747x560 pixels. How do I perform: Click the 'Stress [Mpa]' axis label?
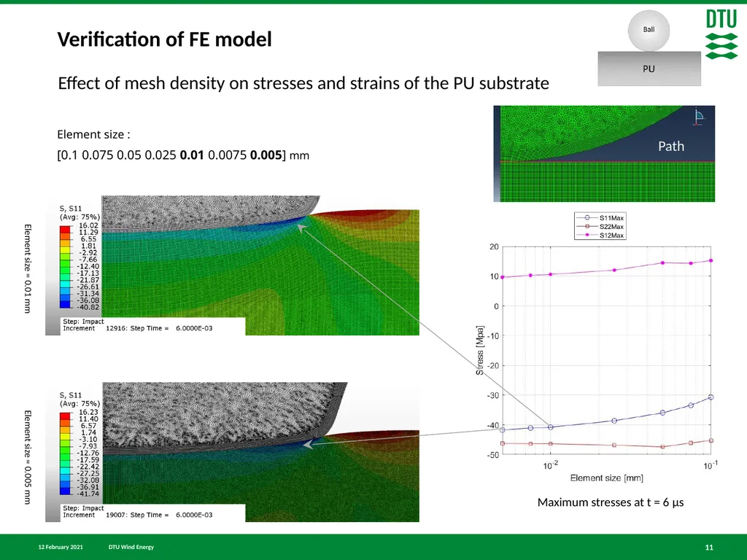pyautogui.click(x=480, y=351)
